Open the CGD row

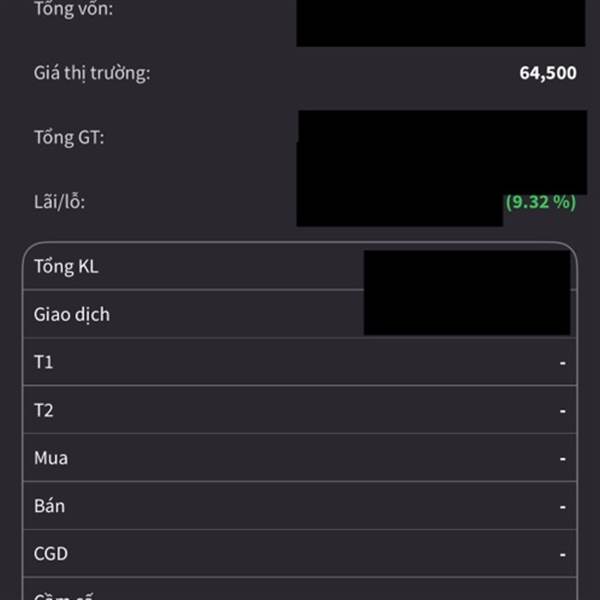tap(300, 553)
